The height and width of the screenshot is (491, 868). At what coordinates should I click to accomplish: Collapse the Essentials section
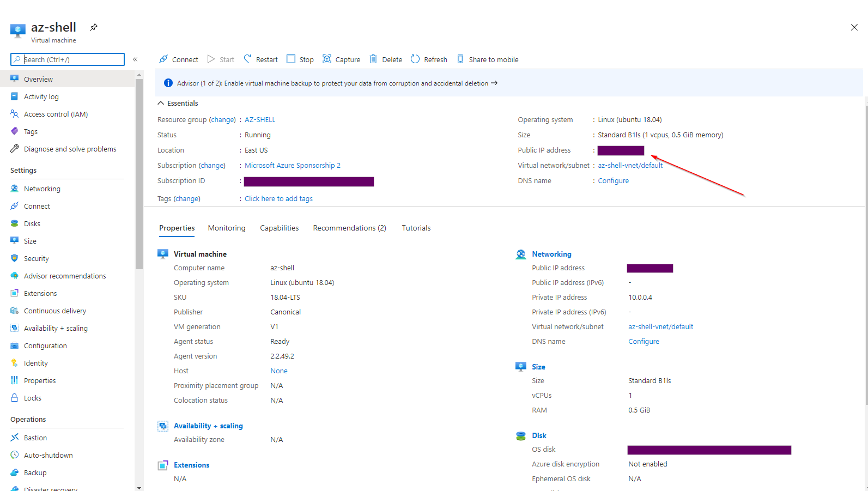[178, 103]
